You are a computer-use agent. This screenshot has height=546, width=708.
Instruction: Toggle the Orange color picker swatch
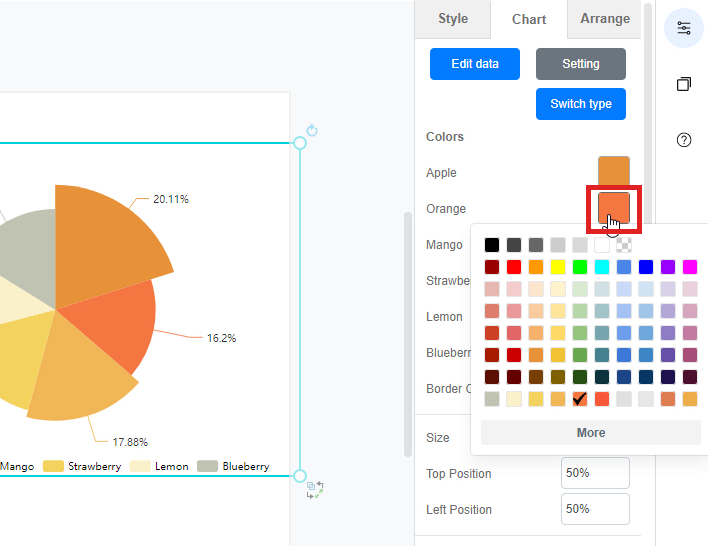(614, 208)
